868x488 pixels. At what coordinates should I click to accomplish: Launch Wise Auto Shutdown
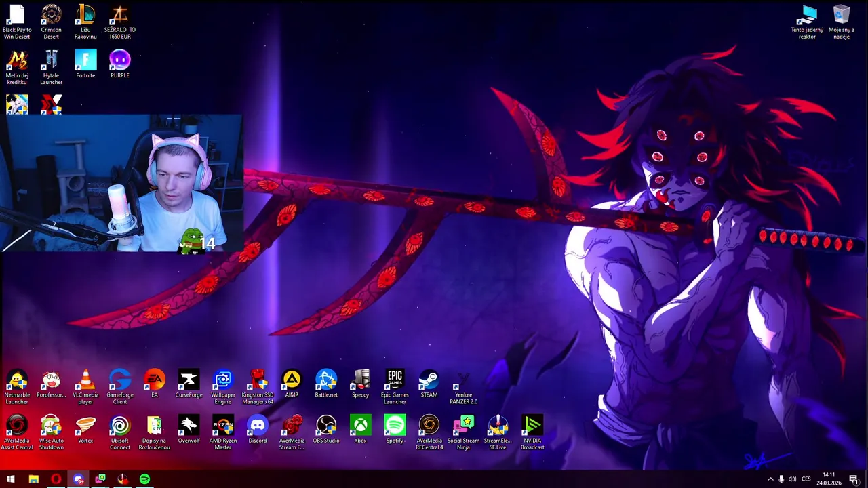click(x=51, y=432)
